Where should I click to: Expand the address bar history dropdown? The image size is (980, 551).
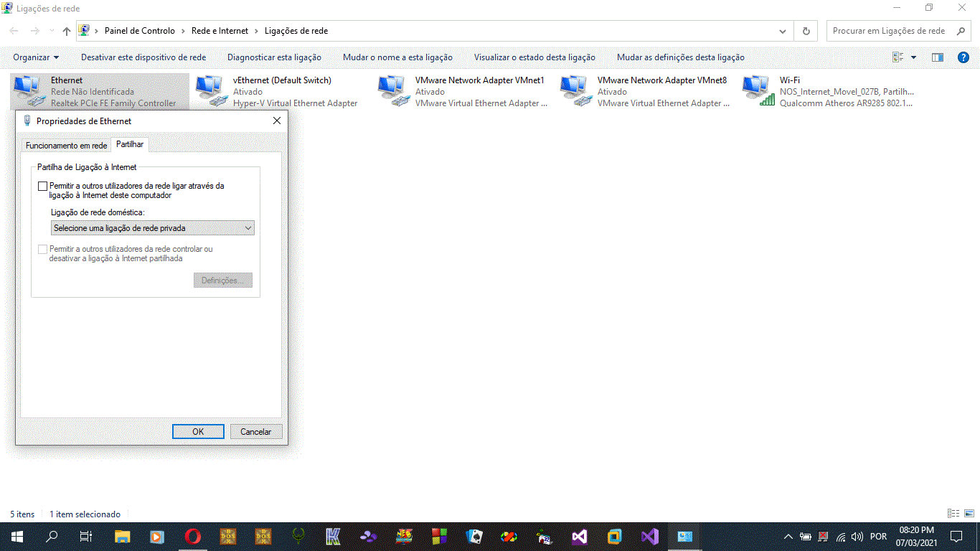(x=783, y=31)
